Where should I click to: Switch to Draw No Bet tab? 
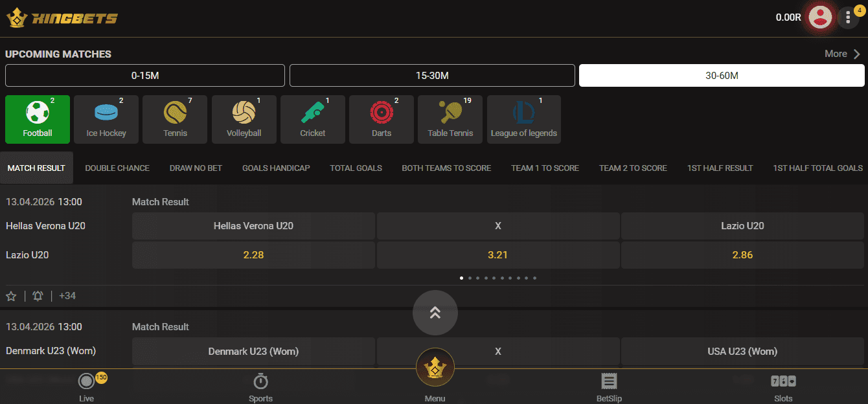point(196,168)
